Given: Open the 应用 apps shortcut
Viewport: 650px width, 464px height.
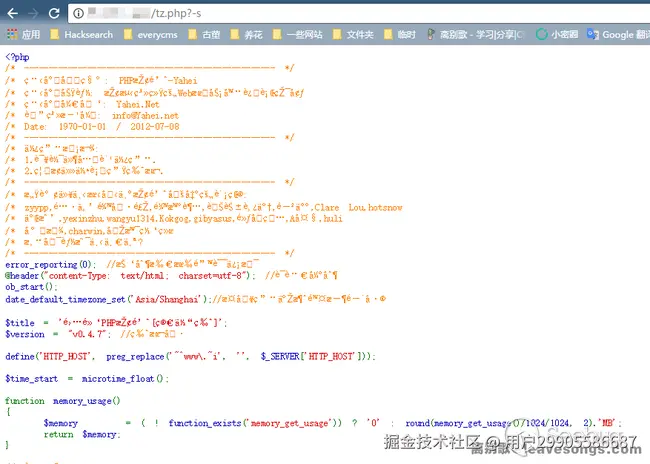Looking at the screenshot, I should pyautogui.click(x=24, y=34).
